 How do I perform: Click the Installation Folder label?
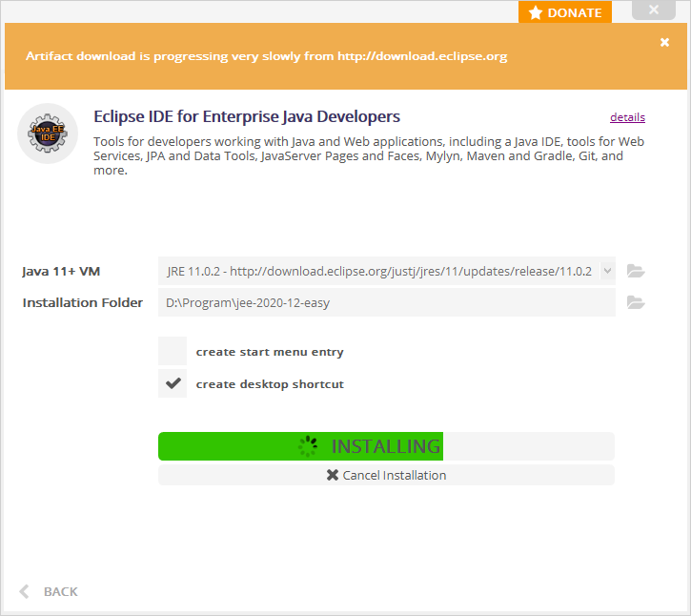point(82,302)
